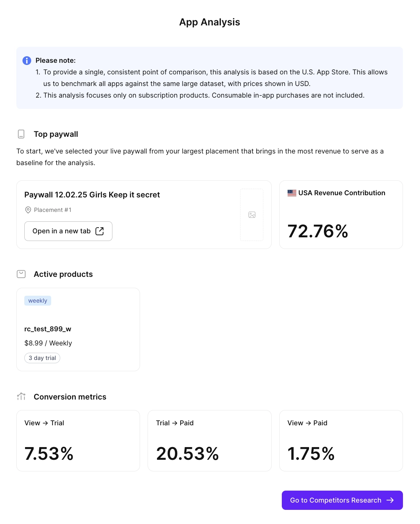Click the 72.76% revenue contribution figure
420x524 pixels.
[317, 231]
